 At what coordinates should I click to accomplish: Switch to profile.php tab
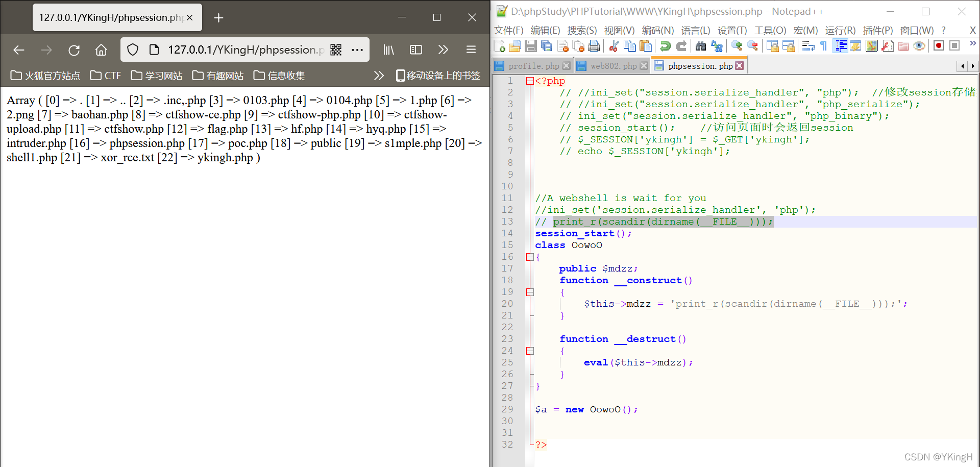(533, 66)
